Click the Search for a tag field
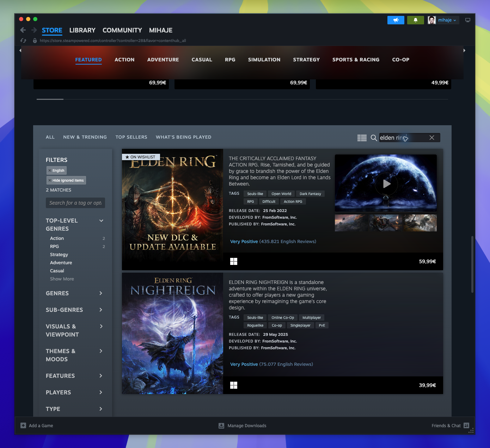Viewport: 490px width, 448px height. tap(75, 203)
